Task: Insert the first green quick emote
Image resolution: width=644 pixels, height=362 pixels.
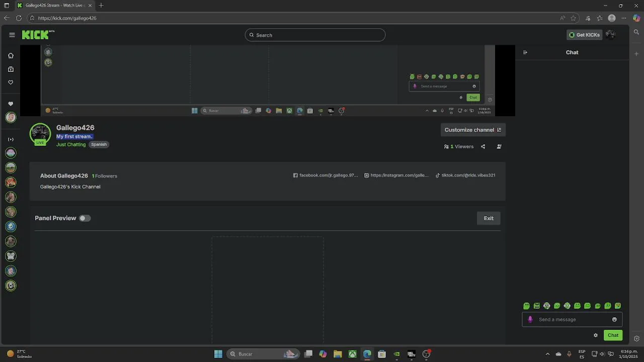Action: 526,306
